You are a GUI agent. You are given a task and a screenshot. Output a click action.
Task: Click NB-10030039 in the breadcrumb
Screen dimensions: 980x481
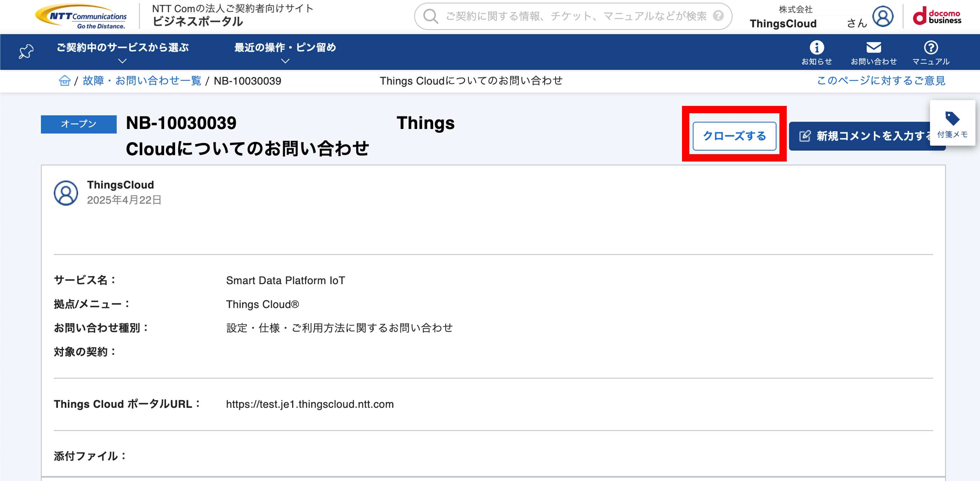point(247,81)
